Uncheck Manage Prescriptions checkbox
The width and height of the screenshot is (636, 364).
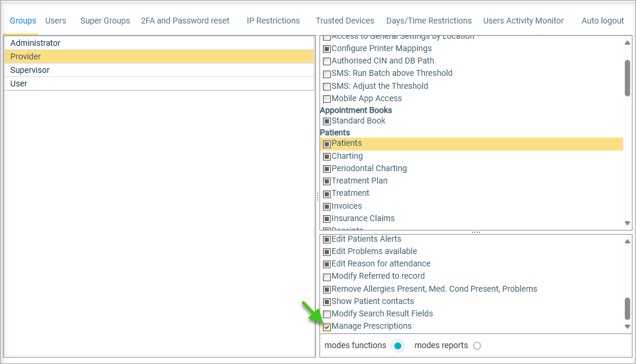pyautogui.click(x=327, y=327)
